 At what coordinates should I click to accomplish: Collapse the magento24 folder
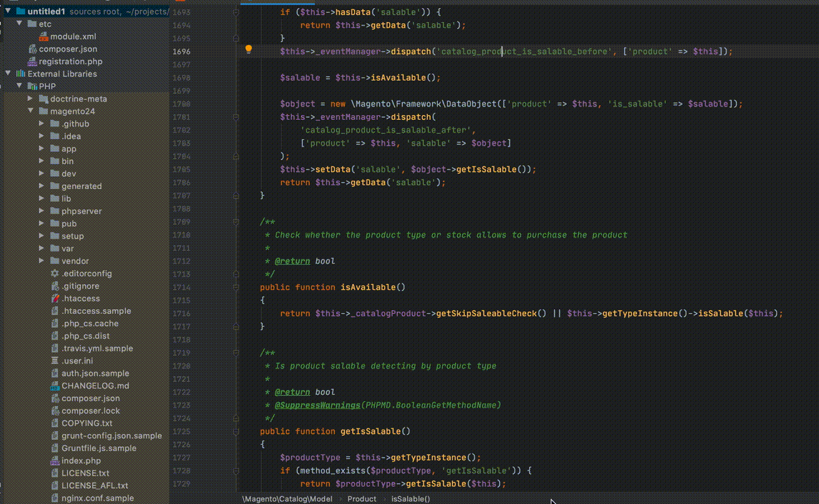point(30,112)
